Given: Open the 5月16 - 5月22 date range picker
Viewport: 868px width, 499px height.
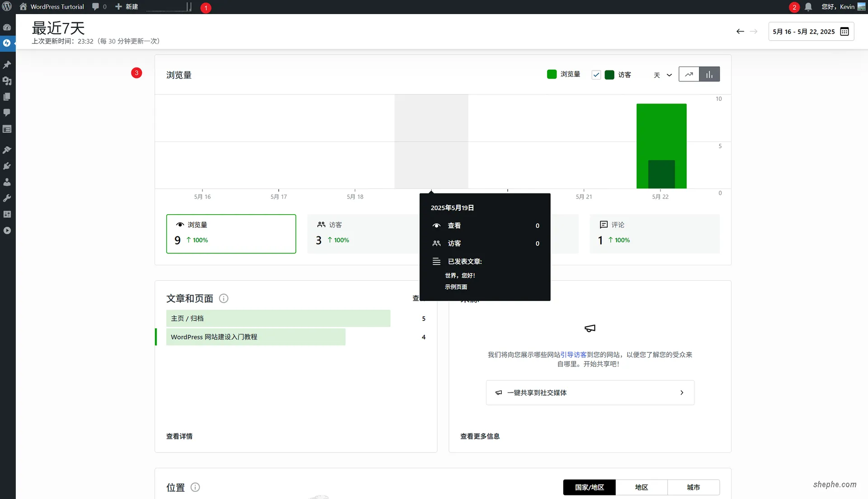Looking at the screenshot, I should click(811, 31).
